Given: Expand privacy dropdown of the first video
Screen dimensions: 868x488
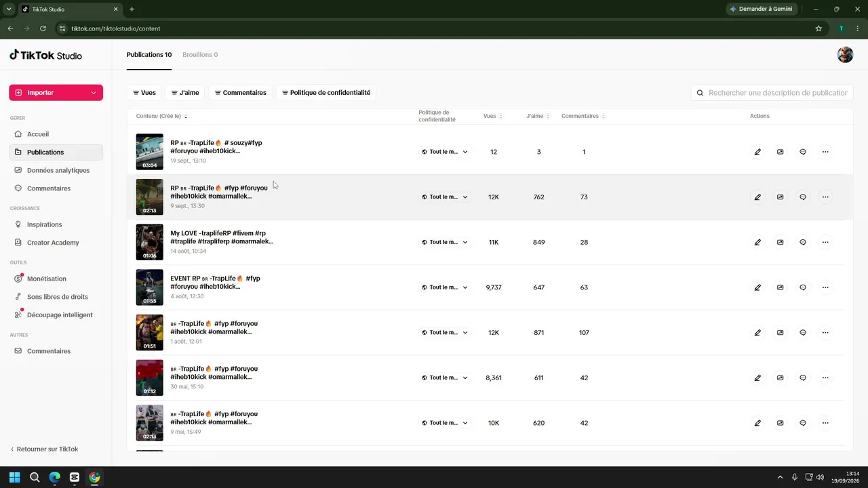Looking at the screenshot, I should point(445,152).
